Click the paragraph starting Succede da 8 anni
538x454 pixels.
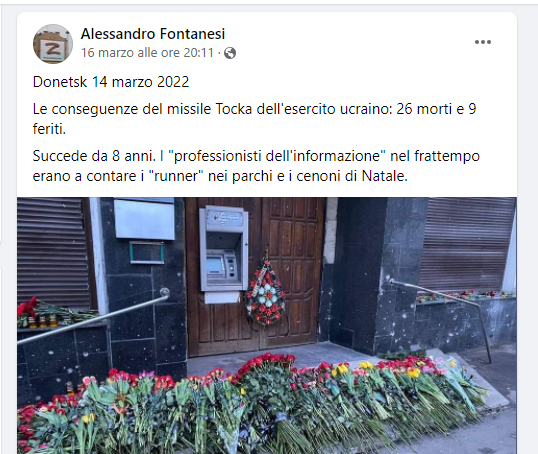(x=256, y=166)
